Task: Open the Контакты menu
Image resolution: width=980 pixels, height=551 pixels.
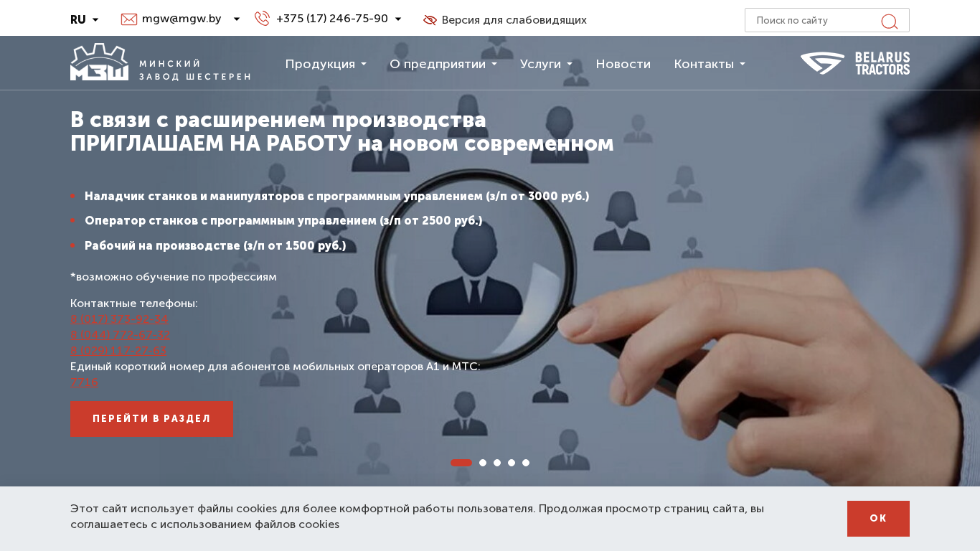Action: 710,64
